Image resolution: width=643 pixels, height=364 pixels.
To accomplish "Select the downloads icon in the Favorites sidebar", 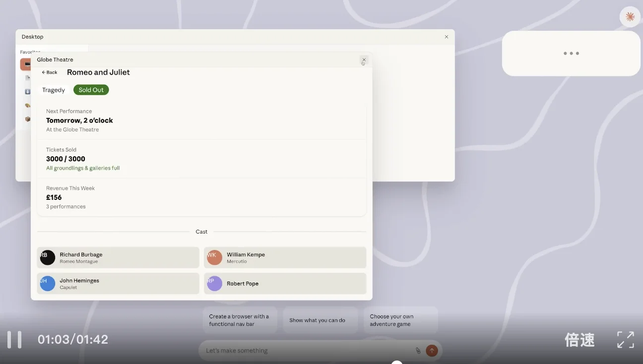I will [x=28, y=92].
